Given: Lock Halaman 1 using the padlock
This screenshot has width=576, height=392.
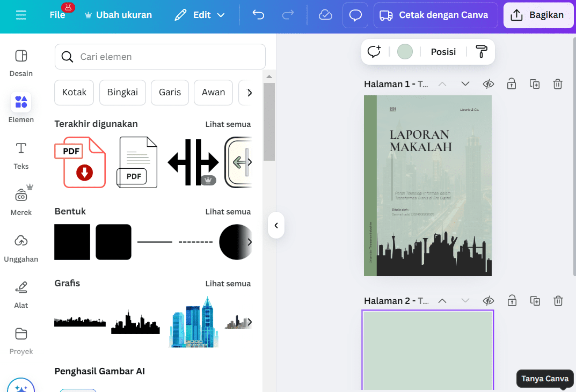Looking at the screenshot, I should click(512, 84).
